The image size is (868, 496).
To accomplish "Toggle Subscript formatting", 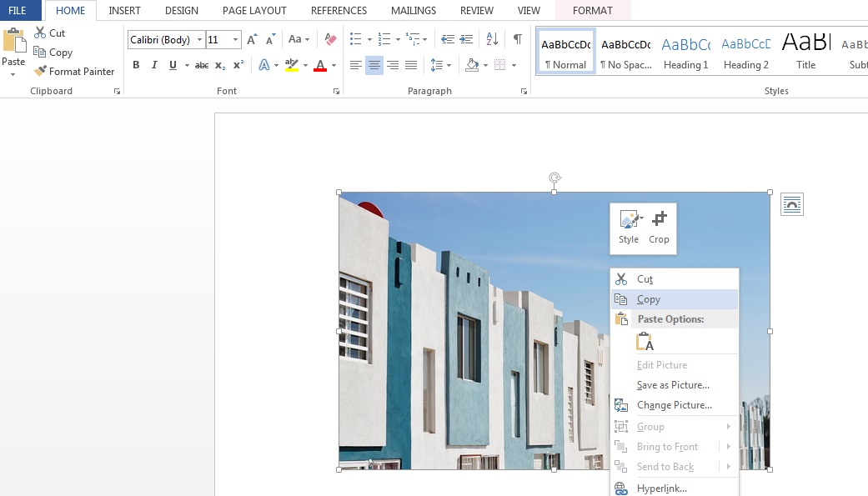I will point(220,65).
